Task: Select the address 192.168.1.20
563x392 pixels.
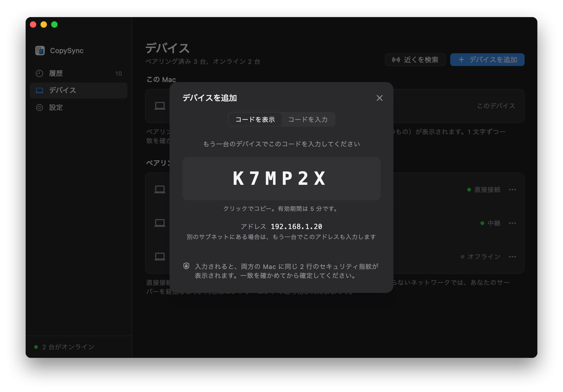Action: tap(296, 226)
